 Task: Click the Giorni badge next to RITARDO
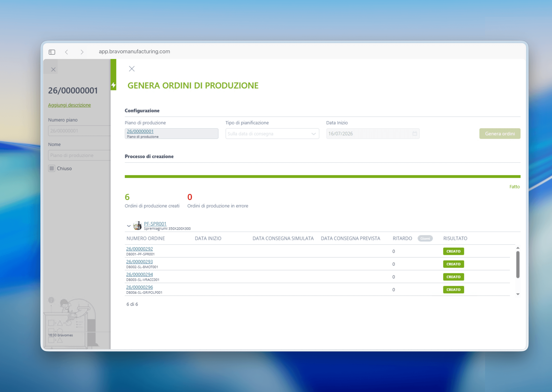[425, 238]
